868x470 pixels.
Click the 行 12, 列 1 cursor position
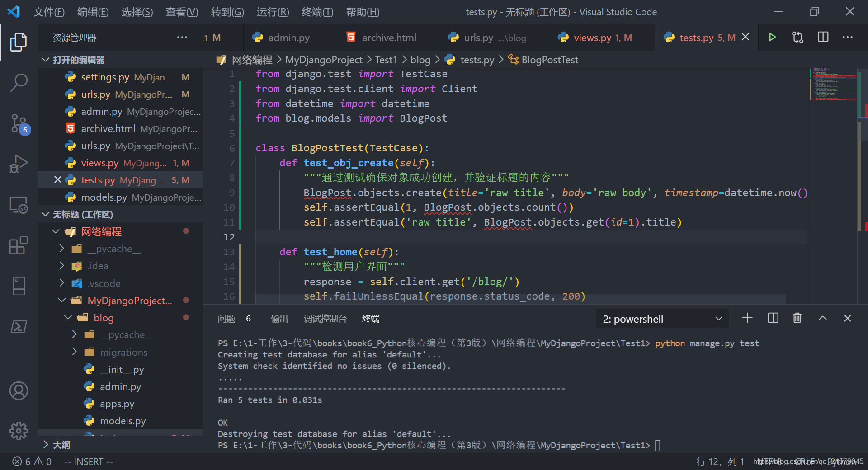pyautogui.click(x=720, y=461)
